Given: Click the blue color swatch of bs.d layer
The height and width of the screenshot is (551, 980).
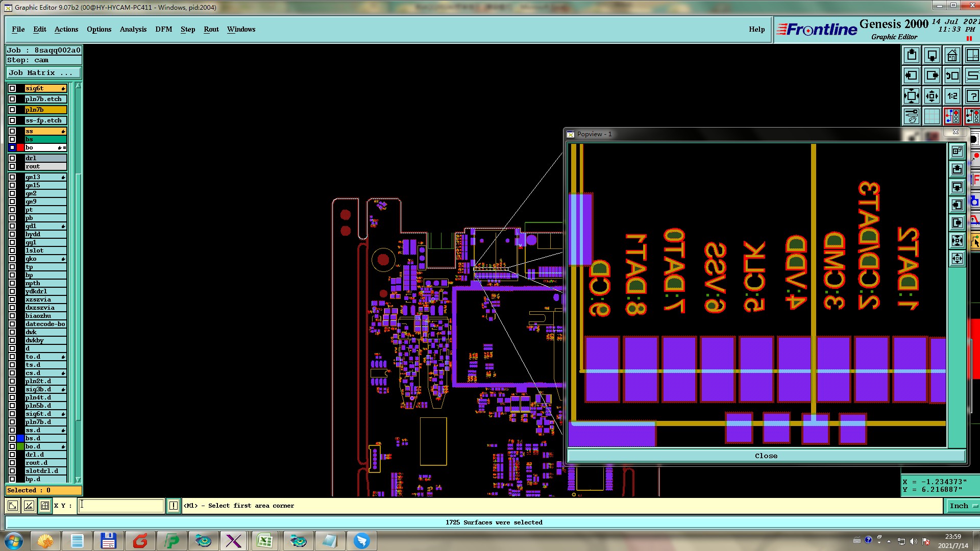Looking at the screenshot, I should (x=20, y=438).
